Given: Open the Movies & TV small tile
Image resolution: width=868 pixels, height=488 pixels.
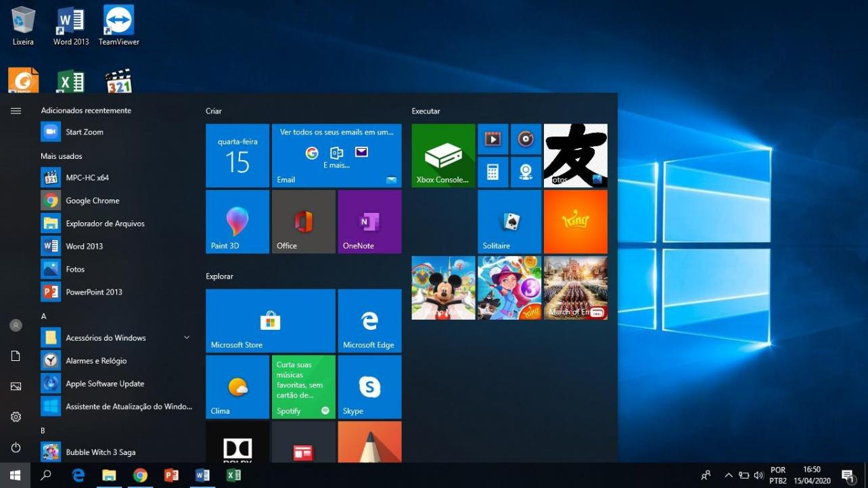Looking at the screenshot, I should (x=493, y=139).
